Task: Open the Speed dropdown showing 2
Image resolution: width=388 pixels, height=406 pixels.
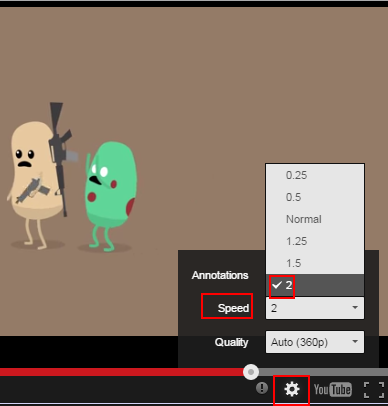Action: [x=315, y=308]
